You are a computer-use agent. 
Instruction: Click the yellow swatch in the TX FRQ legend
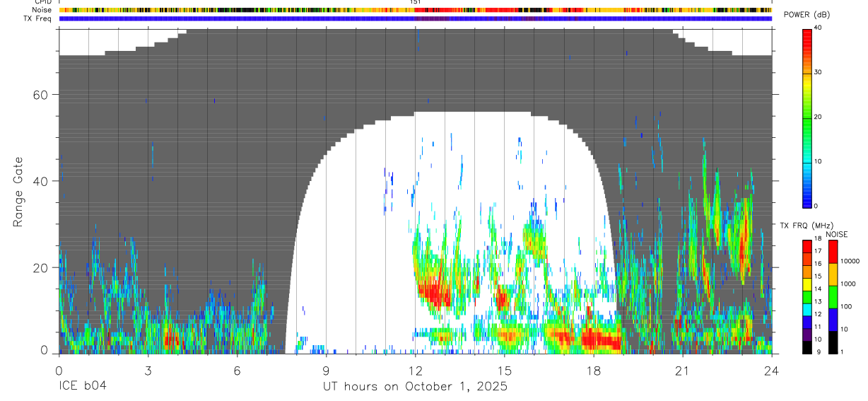click(x=807, y=284)
